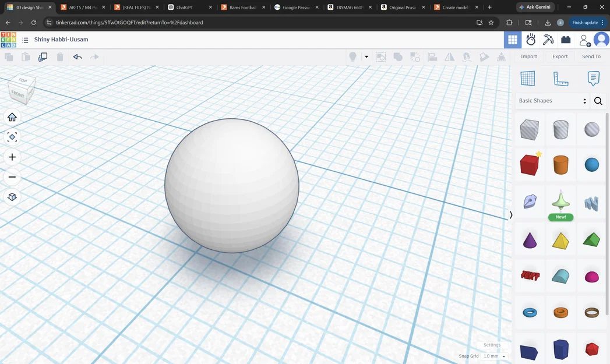Viewport: 610px width, 364px height.
Task: Select the Mirror tool
Action: point(449,56)
